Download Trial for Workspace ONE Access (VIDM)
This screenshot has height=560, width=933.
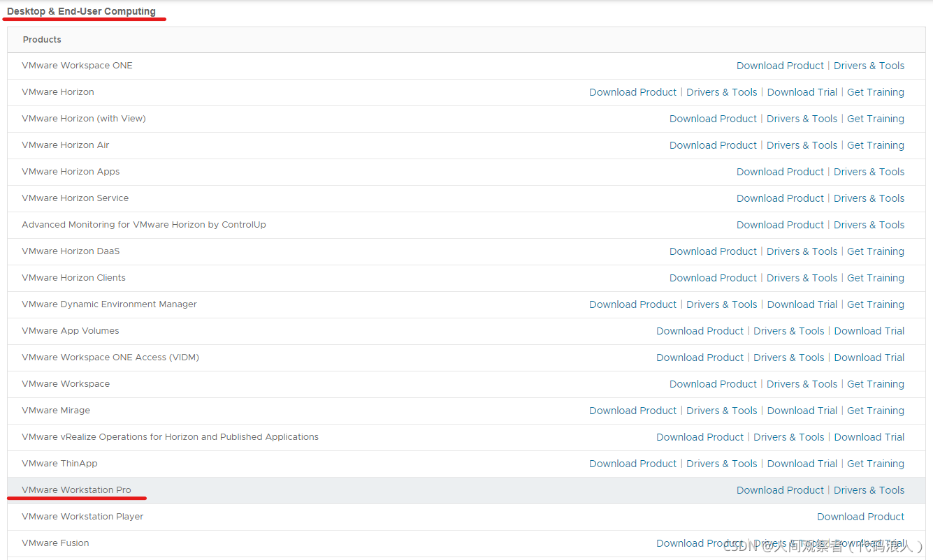(x=869, y=358)
